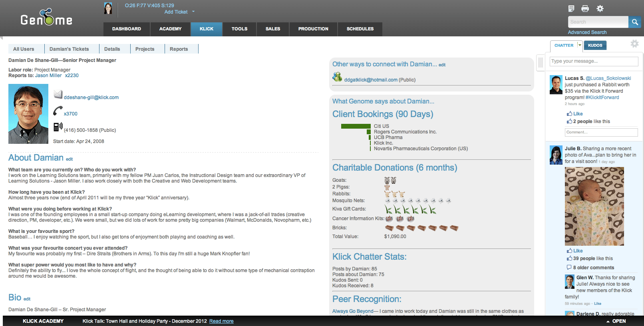
Task: Click the Comment field under Lucas's post
Action: tap(601, 132)
